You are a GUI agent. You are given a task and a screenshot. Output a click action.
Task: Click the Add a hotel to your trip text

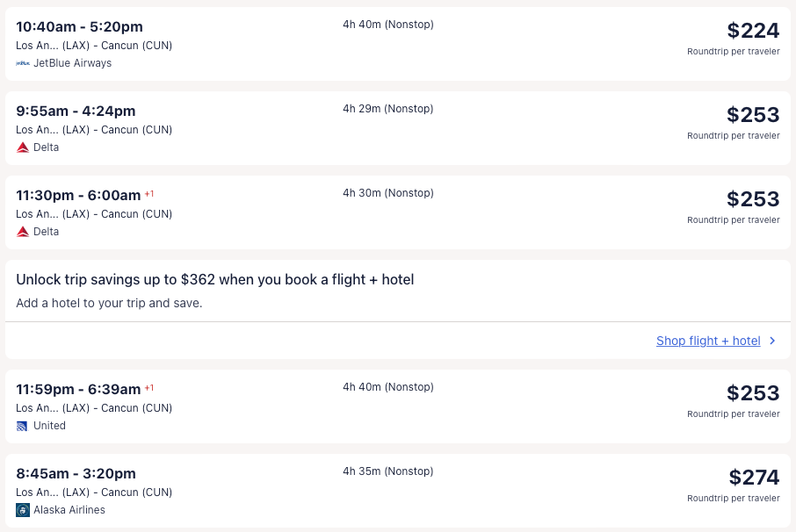[109, 303]
